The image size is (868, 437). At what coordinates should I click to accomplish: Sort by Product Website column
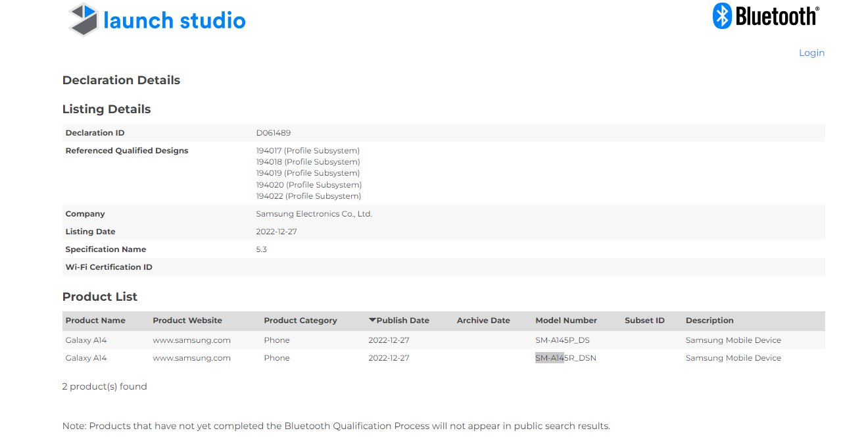coord(187,321)
